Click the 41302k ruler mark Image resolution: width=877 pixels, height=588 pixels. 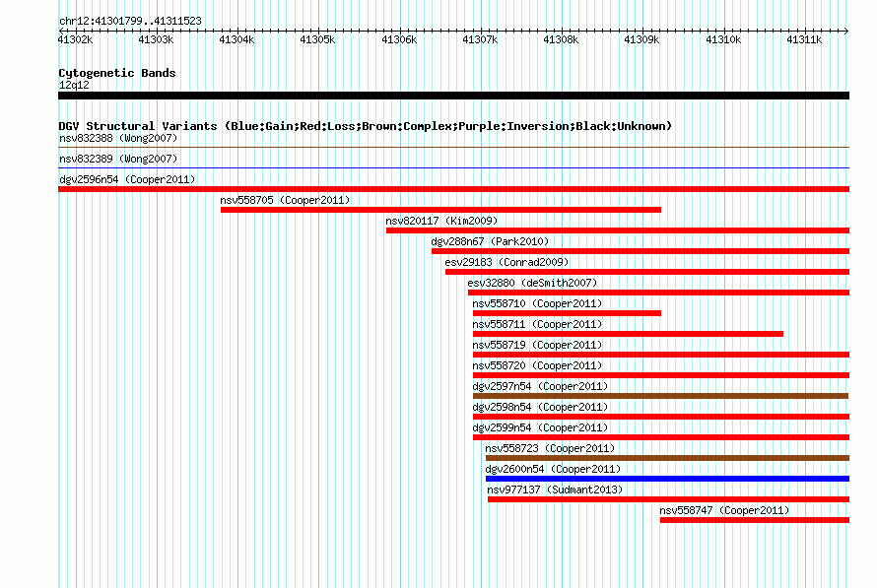76,39
